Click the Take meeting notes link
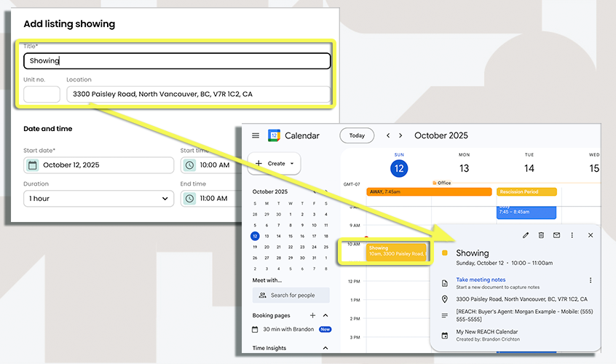This screenshot has width=616, height=364. (x=481, y=280)
